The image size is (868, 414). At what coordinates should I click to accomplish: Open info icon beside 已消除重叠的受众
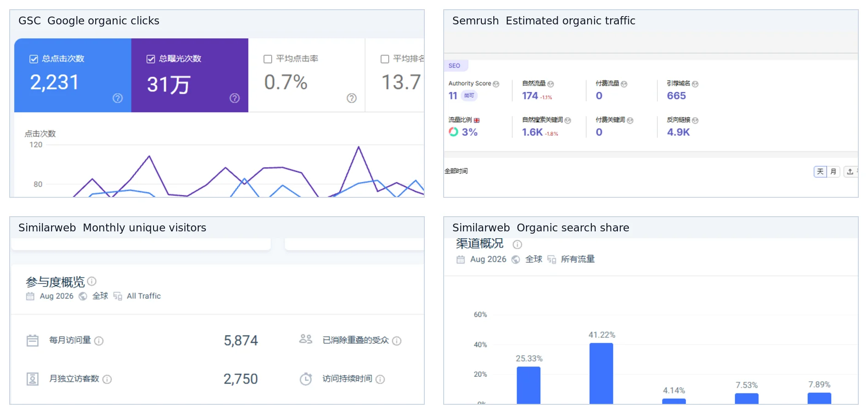[x=397, y=341]
